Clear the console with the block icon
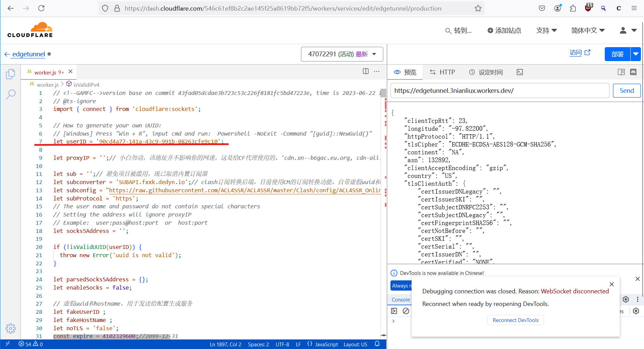The width and height of the screenshot is (644, 349). (x=406, y=311)
